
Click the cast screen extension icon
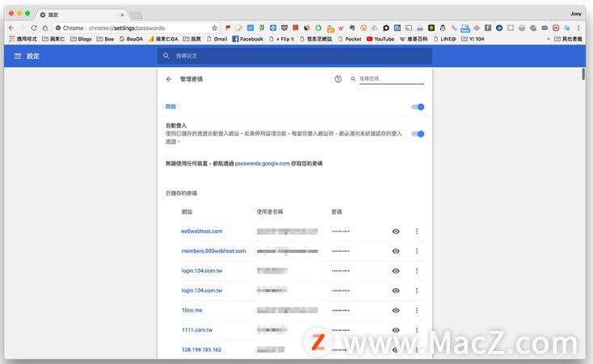(409, 27)
